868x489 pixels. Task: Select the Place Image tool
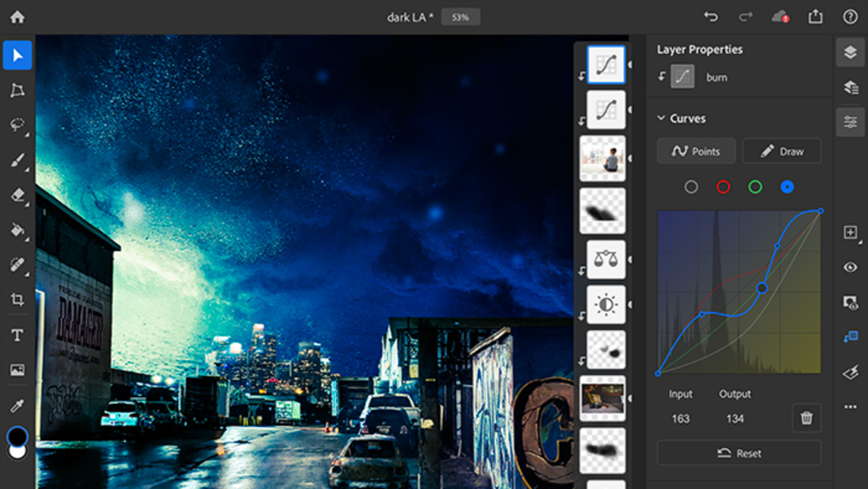17,370
